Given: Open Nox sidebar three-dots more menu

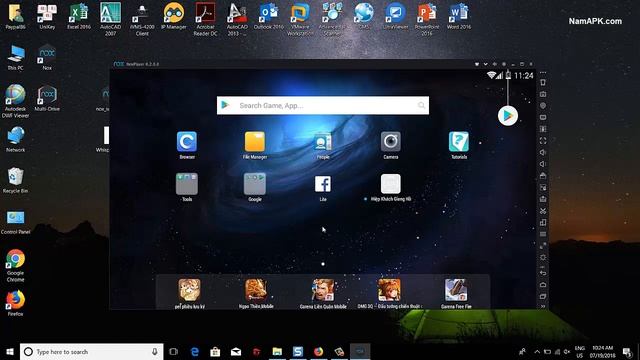Looking at the screenshot, I should coord(543,73).
